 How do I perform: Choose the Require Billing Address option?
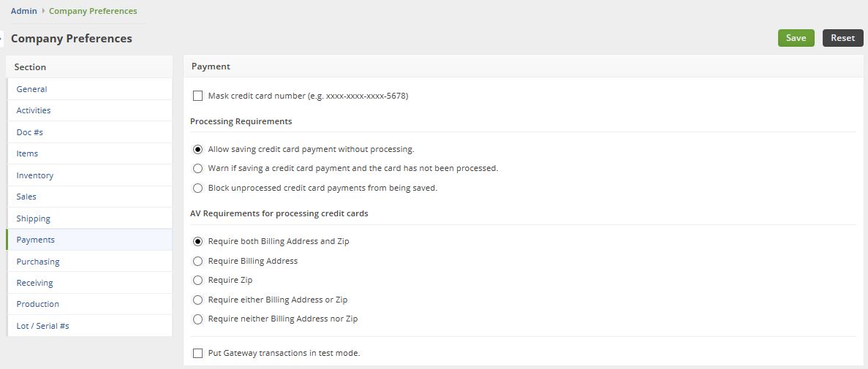[198, 261]
